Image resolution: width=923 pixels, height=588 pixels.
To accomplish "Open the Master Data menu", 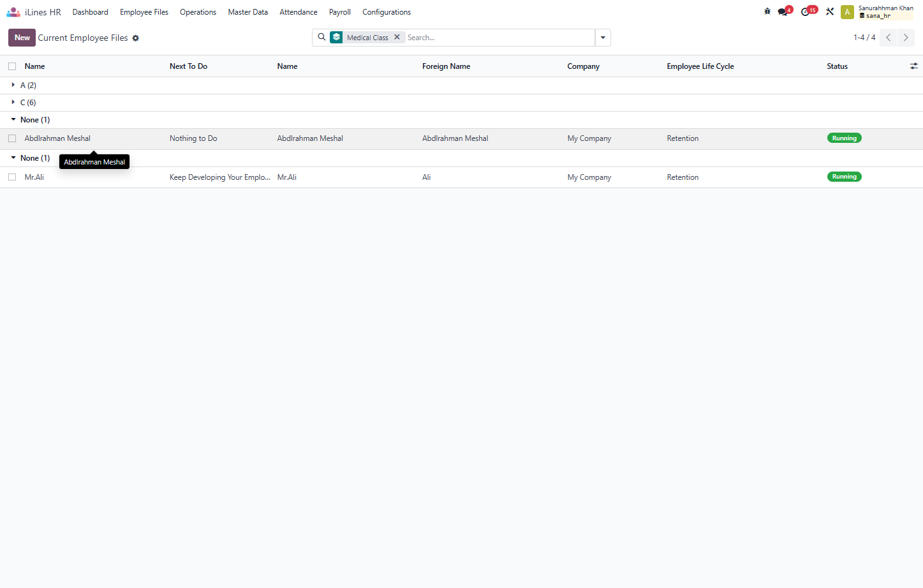I will [247, 12].
